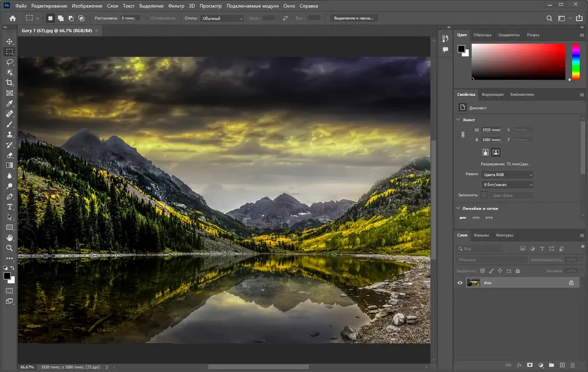Click the Home icon in options bar
This screenshot has width=588, height=372.
[x=13, y=18]
